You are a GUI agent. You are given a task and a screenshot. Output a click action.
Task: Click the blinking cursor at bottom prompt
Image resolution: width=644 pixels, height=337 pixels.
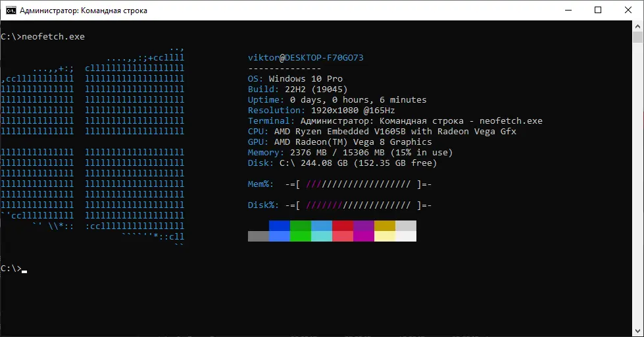24,270
